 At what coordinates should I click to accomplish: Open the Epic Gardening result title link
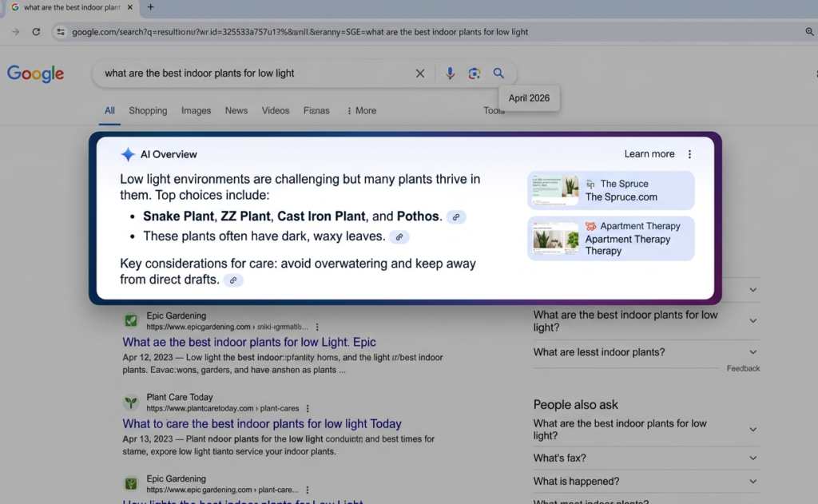click(x=248, y=342)
